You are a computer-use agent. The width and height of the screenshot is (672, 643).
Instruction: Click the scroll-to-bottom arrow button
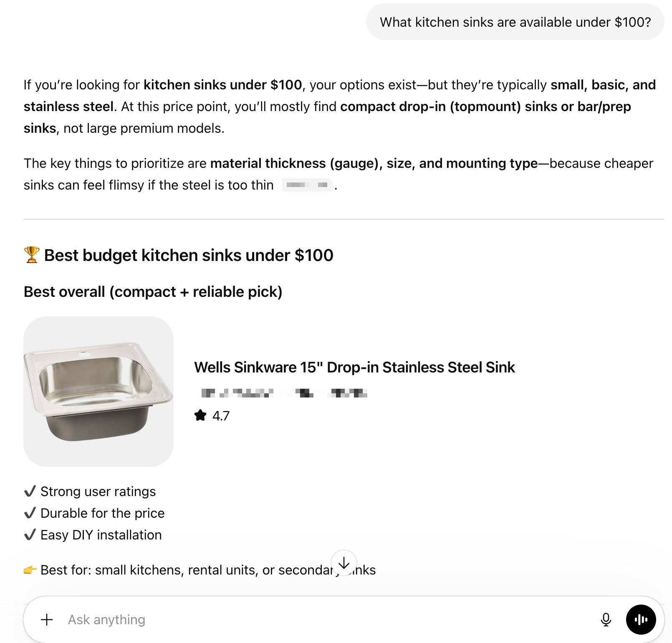pyautogui.click(x=343, y=563)
